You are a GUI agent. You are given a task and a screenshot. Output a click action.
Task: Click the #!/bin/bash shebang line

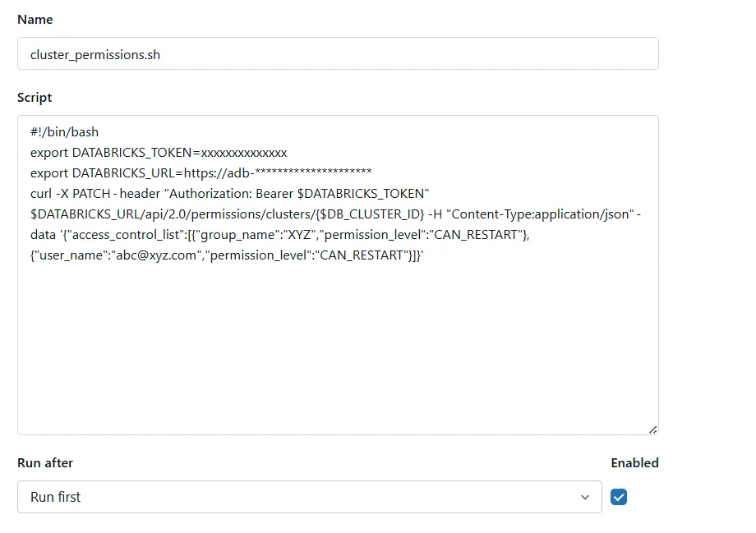tap(63, 131)
